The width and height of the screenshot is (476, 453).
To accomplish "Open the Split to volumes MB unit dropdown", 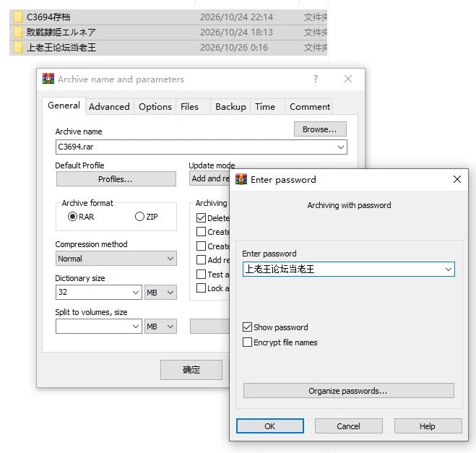I will click(x=160, y=326).
